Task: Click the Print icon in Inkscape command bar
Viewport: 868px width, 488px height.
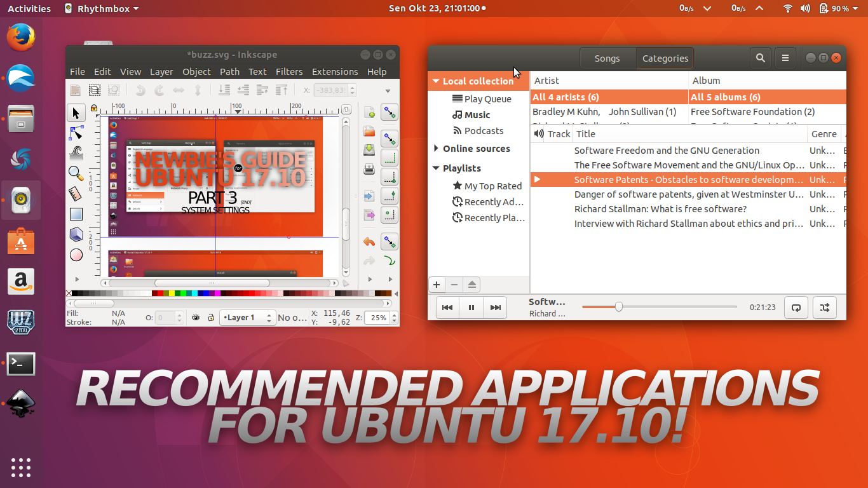Action: (369, 169)
